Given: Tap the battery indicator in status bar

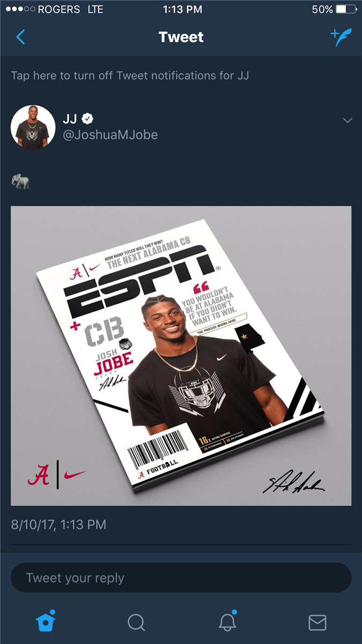Looking at the screenshot, I should point(346,9).
